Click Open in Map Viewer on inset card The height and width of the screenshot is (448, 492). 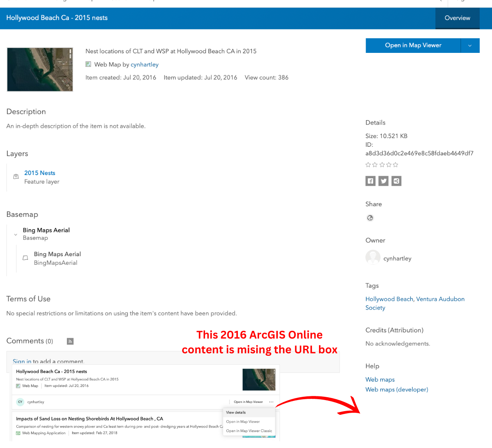pyautogui.click(x=248, y=402)
